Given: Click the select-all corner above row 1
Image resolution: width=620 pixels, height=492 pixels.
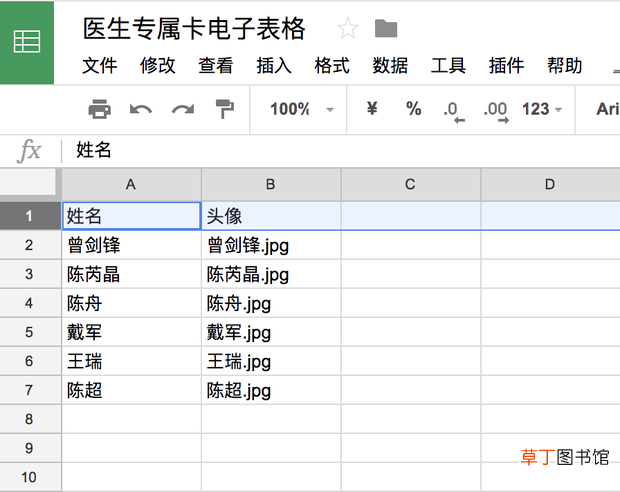Looking at the screenshot, I should [x=28, y=182].
